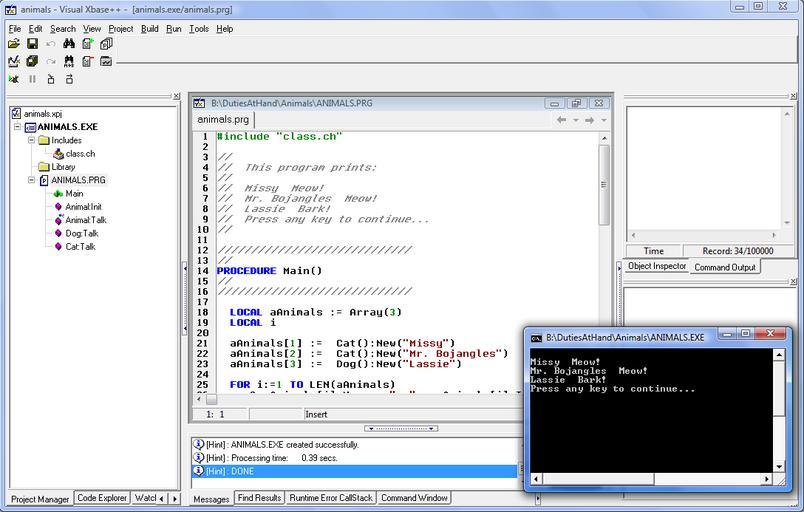
Task: Select the Main procedure in tree
Action: (74, 194)
